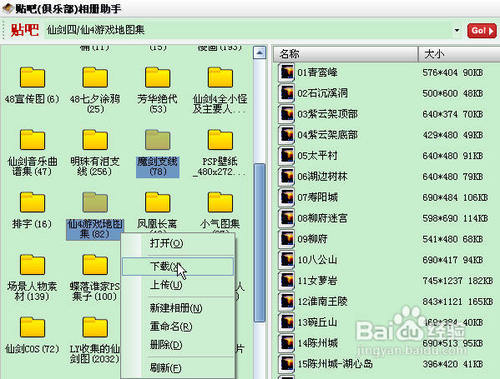Click the red Go! button
500x379 pixels.
click(482, 31)
